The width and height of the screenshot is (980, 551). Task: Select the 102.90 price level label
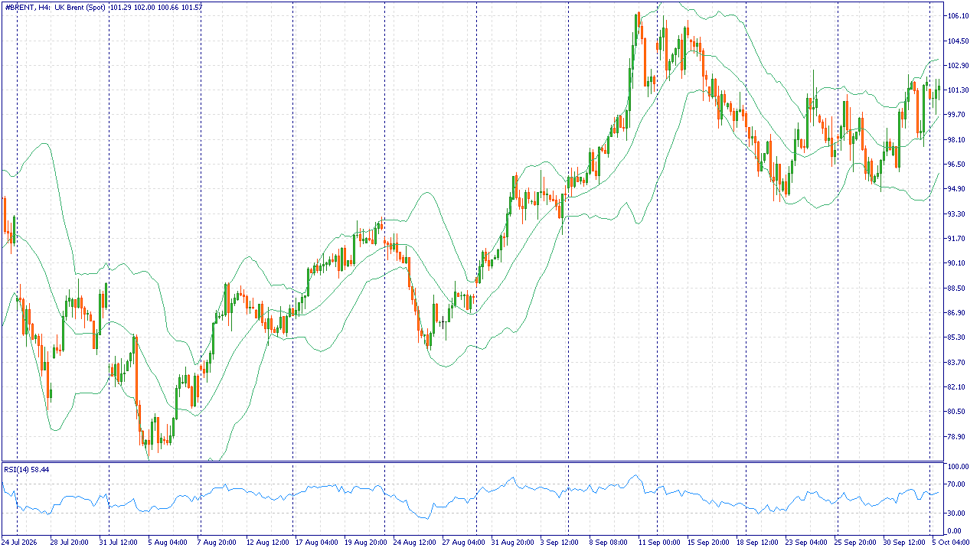[x=959, y=66]
